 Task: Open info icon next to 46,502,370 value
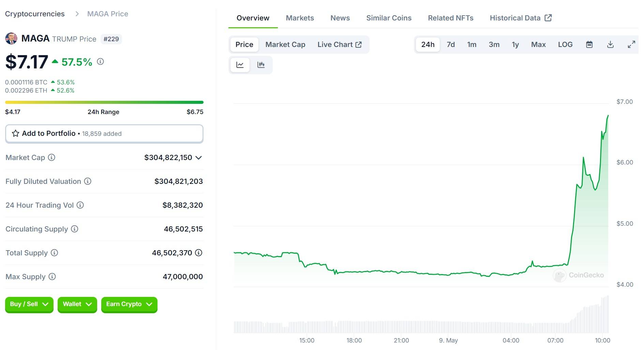(199, 253)
